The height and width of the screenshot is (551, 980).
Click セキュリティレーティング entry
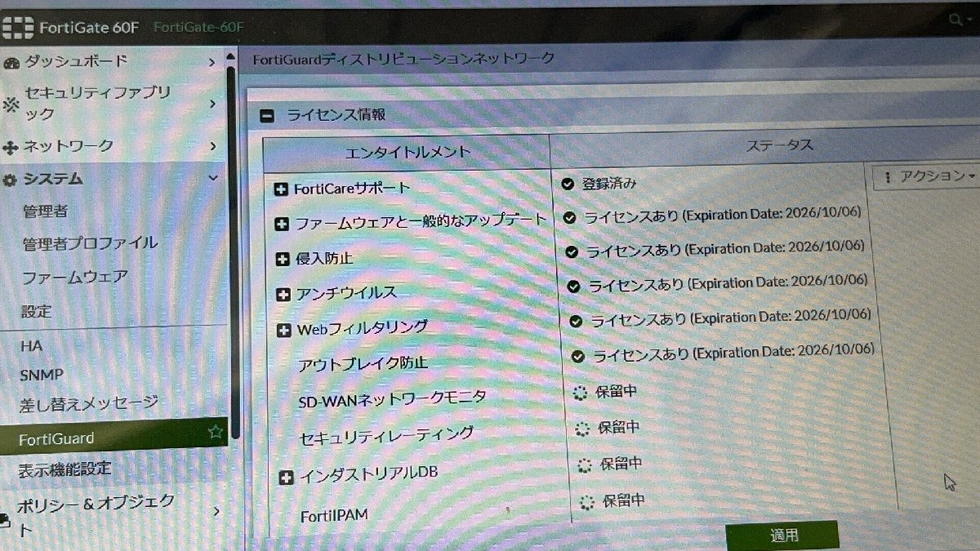386,435
